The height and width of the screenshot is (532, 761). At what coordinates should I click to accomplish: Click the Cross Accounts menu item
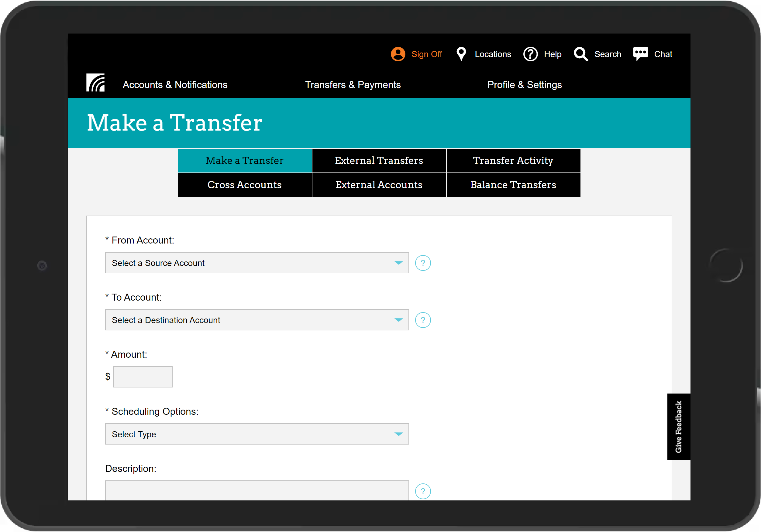(245, 185)
